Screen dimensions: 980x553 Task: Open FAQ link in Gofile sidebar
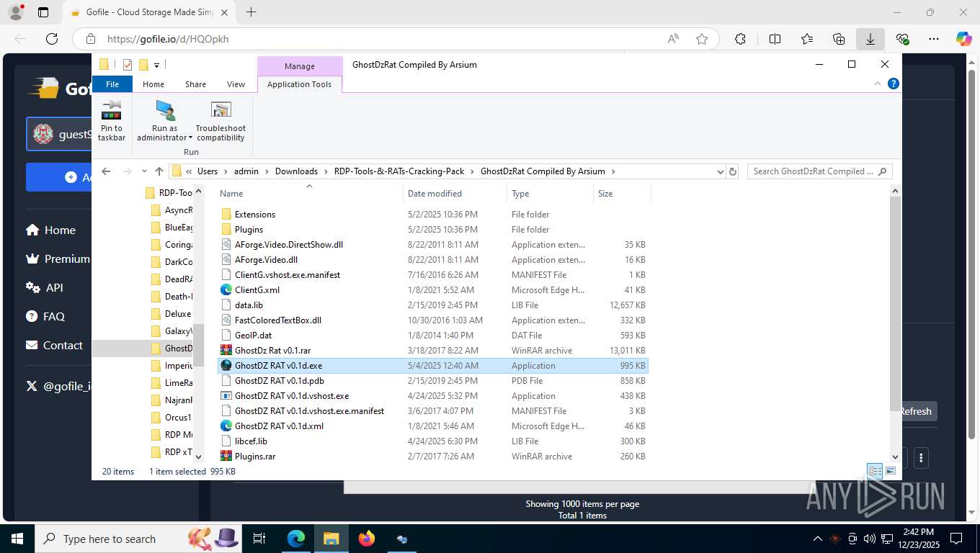[45, 316]
